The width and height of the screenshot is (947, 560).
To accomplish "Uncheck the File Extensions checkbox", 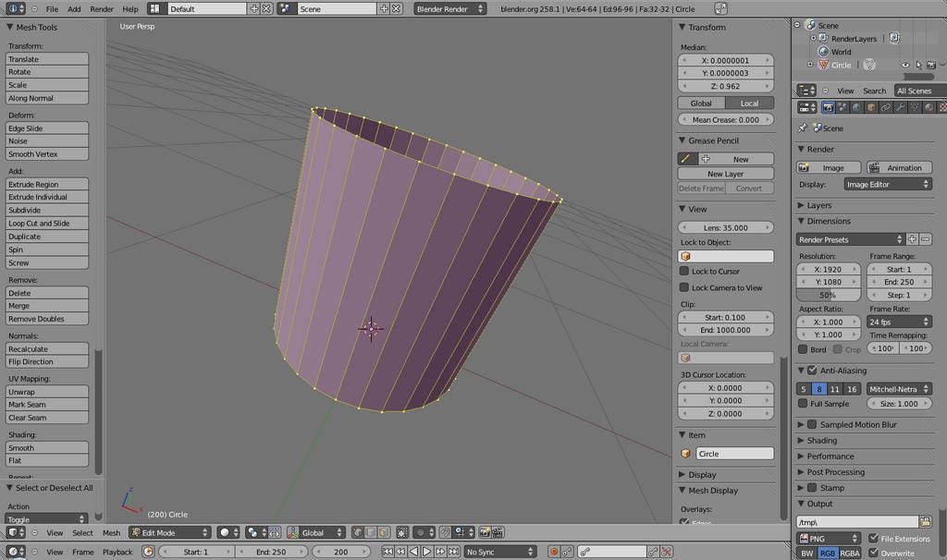I will (873, 538).
